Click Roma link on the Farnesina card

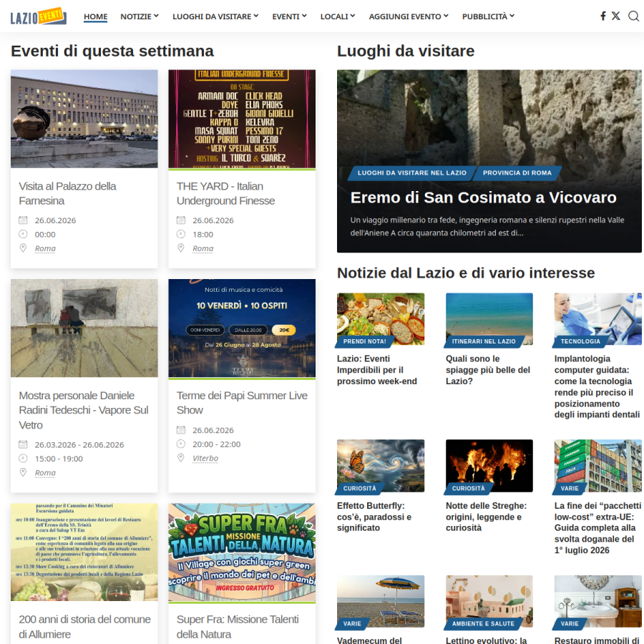[45, 248]
